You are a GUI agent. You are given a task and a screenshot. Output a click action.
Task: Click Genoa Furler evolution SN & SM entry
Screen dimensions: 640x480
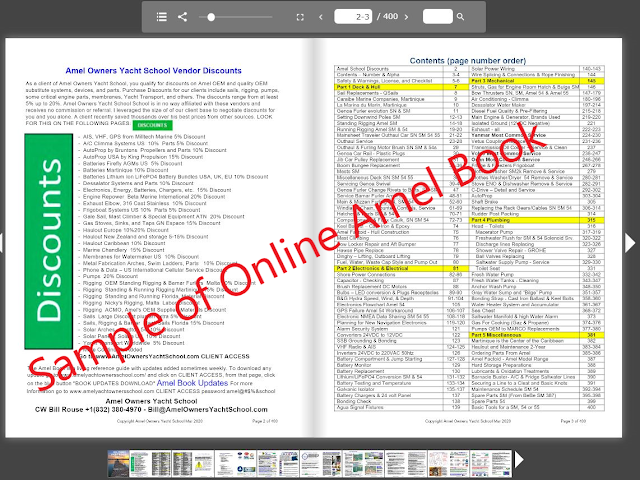click(x=373, y=111)
